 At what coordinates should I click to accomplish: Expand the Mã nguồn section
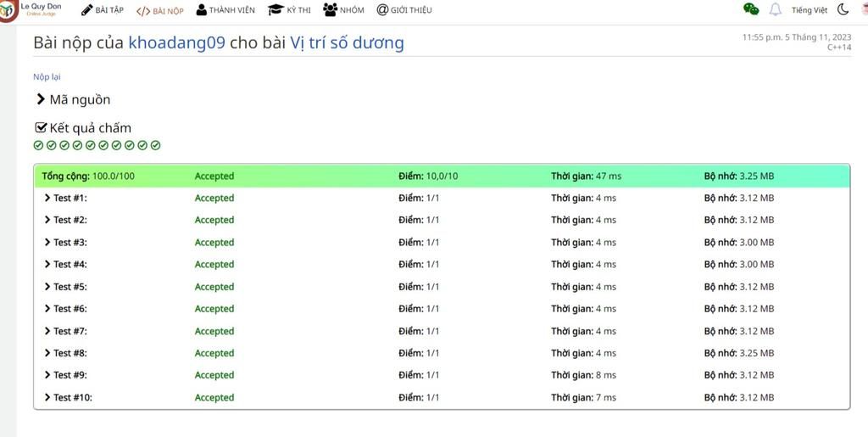(73, 99)
